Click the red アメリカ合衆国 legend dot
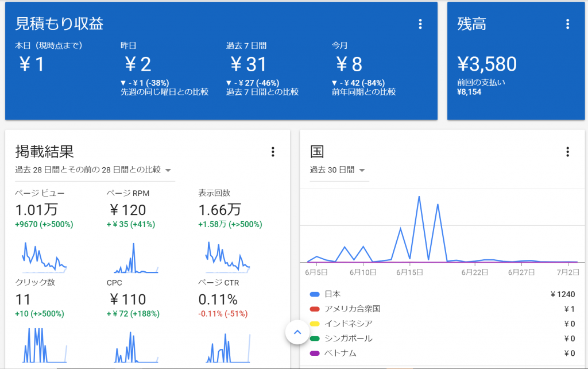Viewport: 588px width, 369px height. click(x=314, y=309)
